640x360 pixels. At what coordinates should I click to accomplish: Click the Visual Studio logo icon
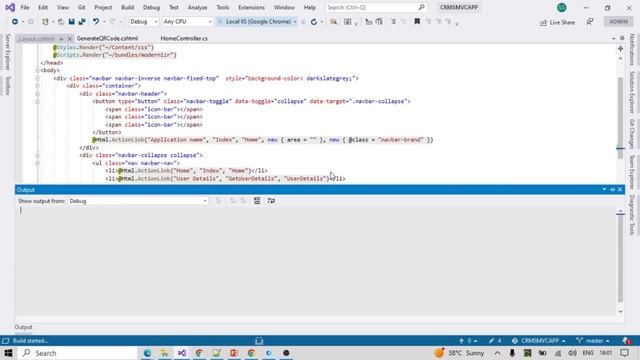tap(10, 7)
